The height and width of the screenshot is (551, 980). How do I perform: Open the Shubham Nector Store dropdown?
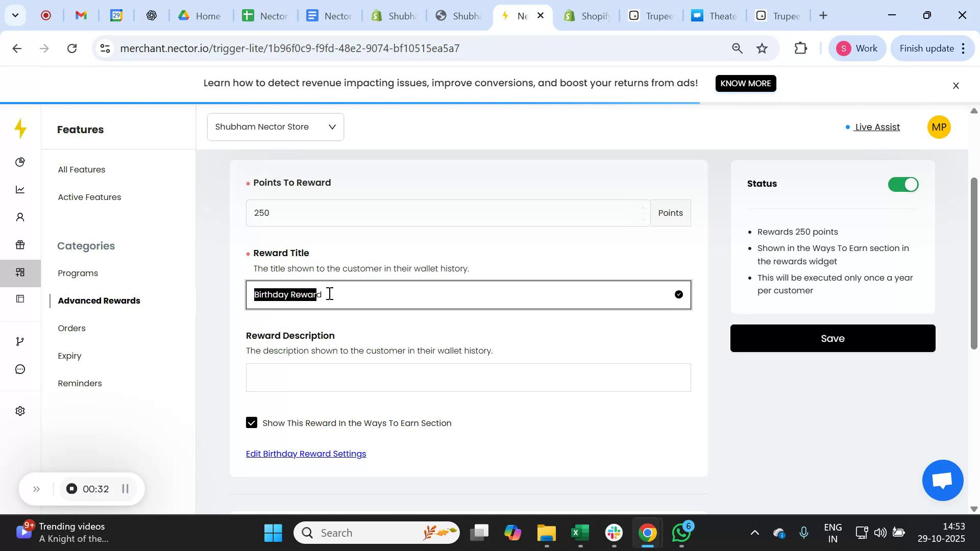pos(275,127)
